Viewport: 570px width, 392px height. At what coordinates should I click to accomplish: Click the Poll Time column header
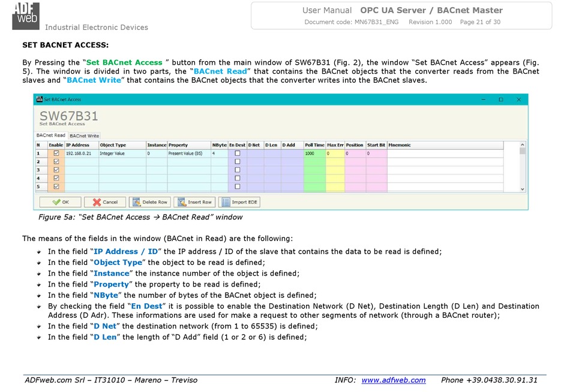(315, 145)
